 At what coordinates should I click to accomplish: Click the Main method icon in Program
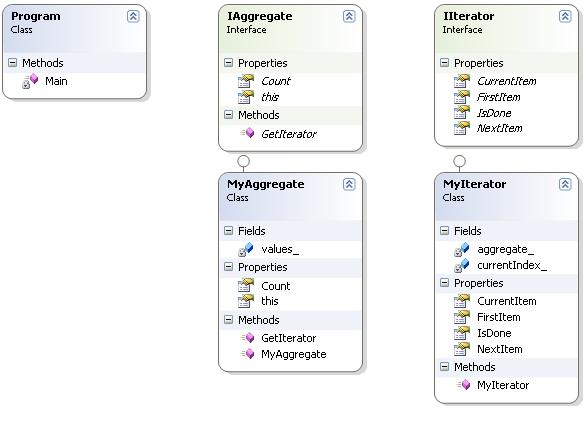(x=30, y=81)
